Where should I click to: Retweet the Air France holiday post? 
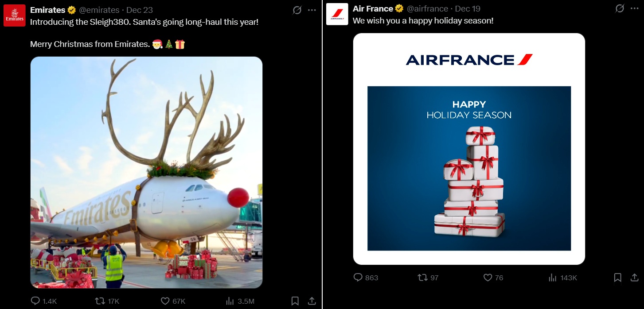pyautogui.click(x=423, y=278)
